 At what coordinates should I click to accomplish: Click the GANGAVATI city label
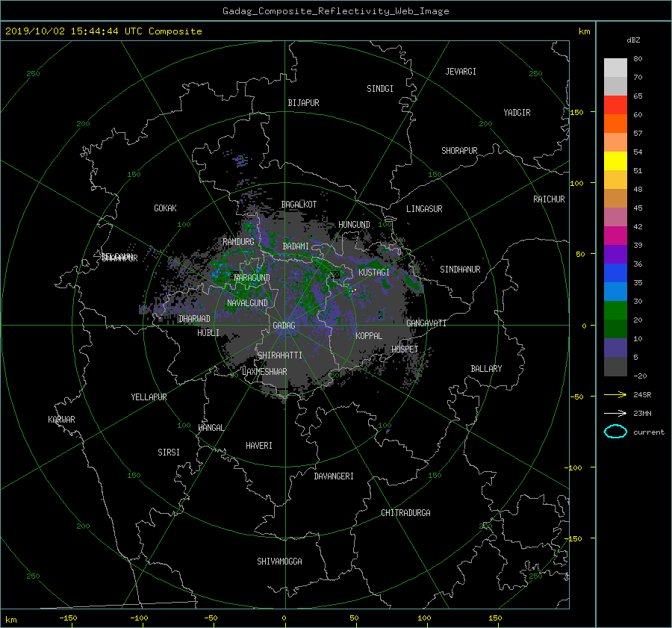426,323
